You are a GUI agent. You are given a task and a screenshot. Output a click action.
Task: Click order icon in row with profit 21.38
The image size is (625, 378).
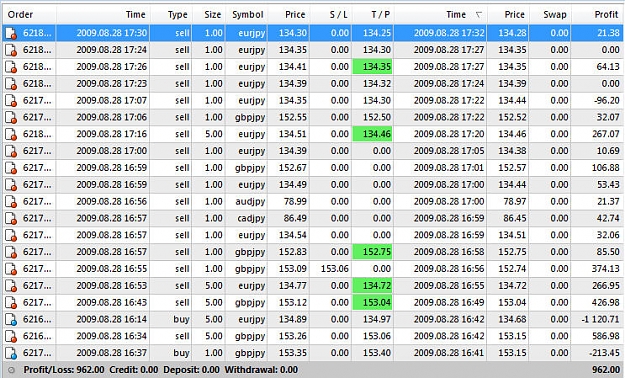pos(11,33)
